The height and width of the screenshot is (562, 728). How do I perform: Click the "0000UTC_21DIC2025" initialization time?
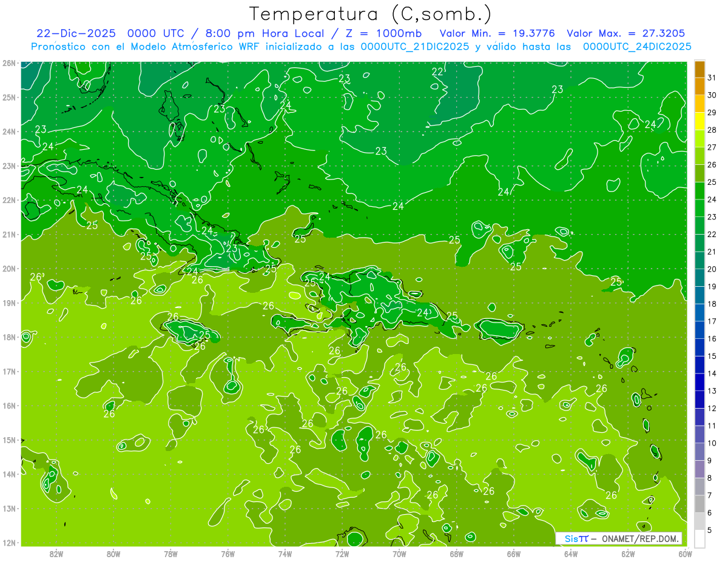415,47
